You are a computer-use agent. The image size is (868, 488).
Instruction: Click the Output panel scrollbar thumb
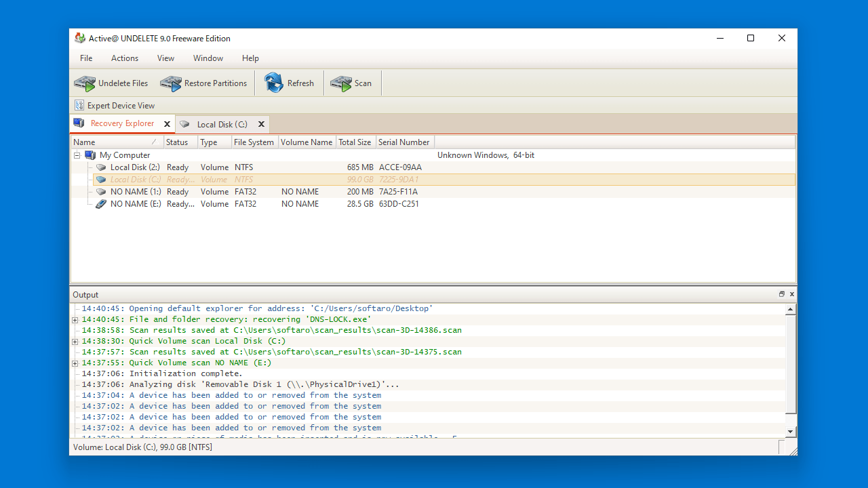(791, 364)
